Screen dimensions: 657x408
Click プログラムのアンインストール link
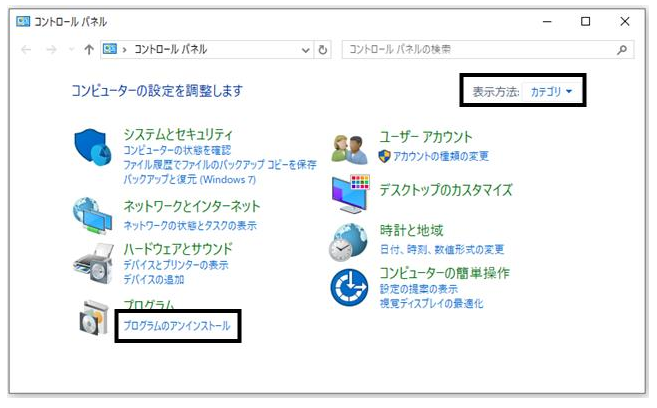pos(177,326)
